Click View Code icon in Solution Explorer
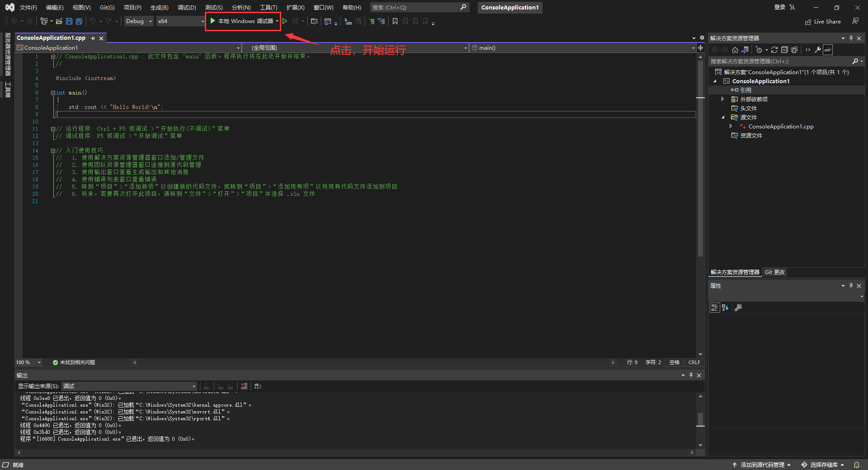 pyautogui.click(x=808, y=50)
